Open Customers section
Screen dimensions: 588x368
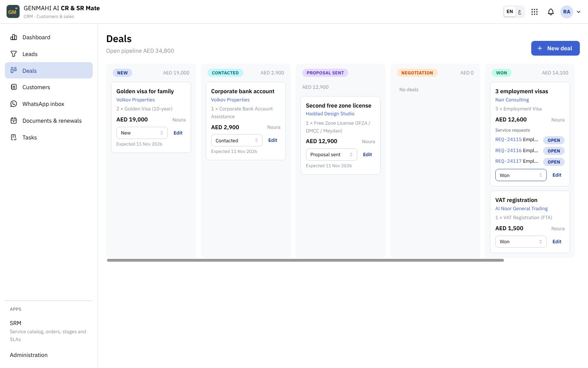tap(49, 87)
